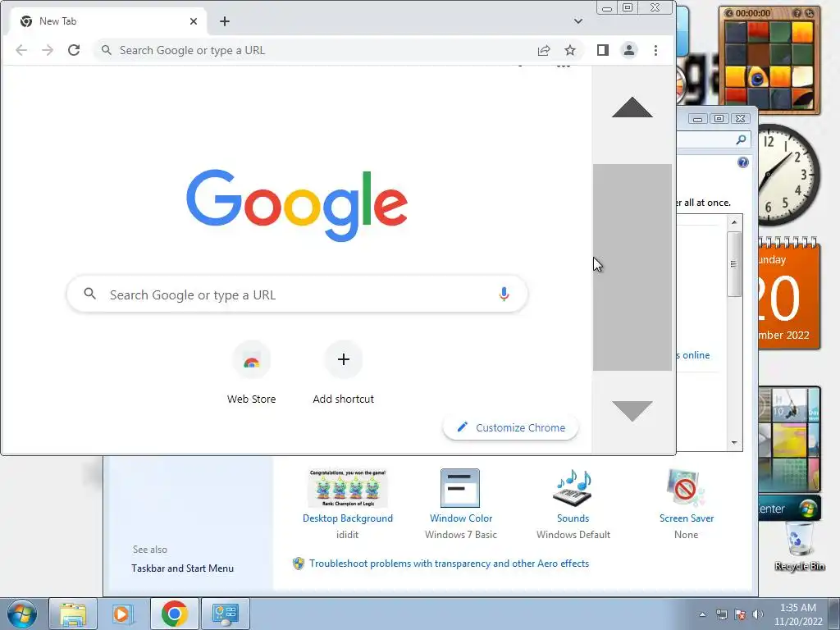
Task: Click the themes list scroll up arrow
Action: (x=734, y=222)
